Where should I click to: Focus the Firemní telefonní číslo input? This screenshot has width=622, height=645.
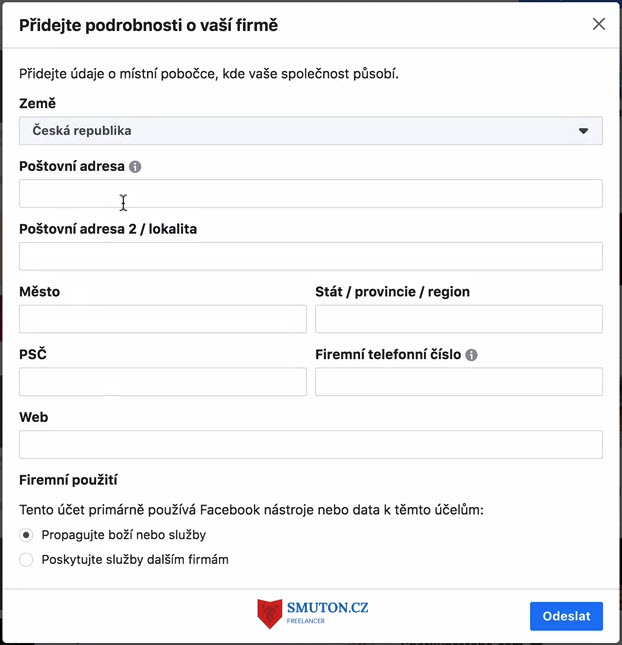[x=459, y=382]
